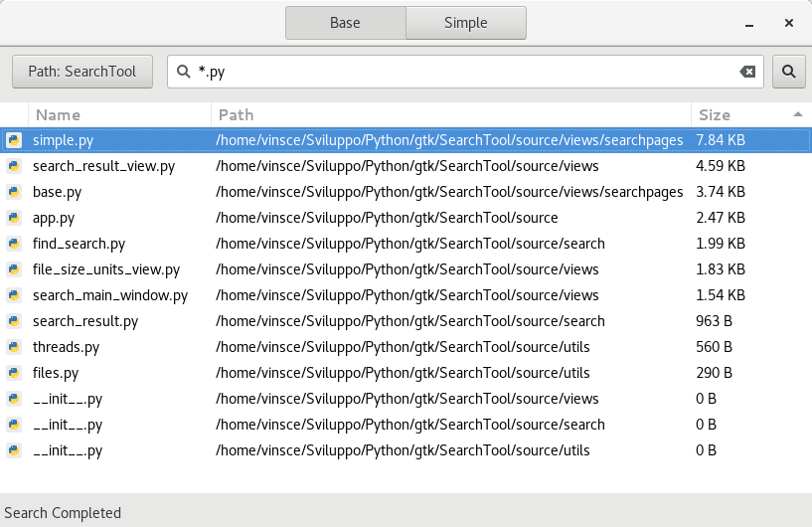Screen dimensions: 812x527
Task: Click Python icon of app.py
Action: coord(14,218)
